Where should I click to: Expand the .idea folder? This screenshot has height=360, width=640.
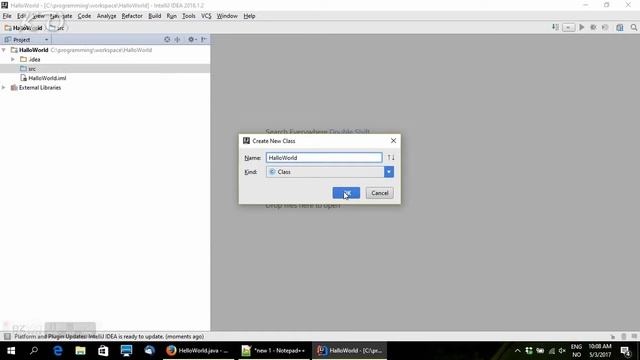point(13,59)
